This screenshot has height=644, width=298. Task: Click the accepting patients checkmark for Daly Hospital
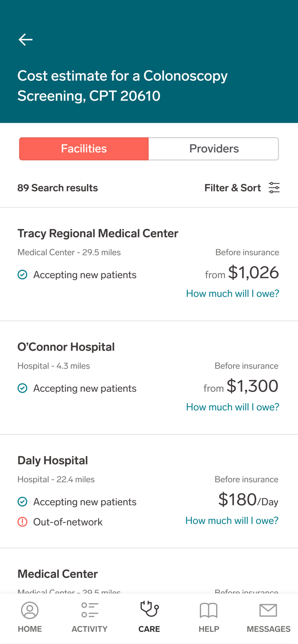pyautogui.click(x=22, y=501)
